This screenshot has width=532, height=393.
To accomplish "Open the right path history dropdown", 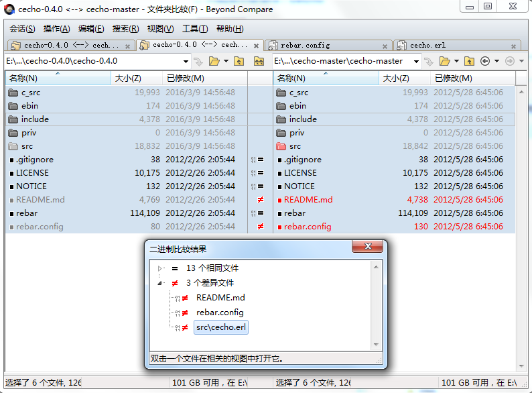I will coord(416,62).
